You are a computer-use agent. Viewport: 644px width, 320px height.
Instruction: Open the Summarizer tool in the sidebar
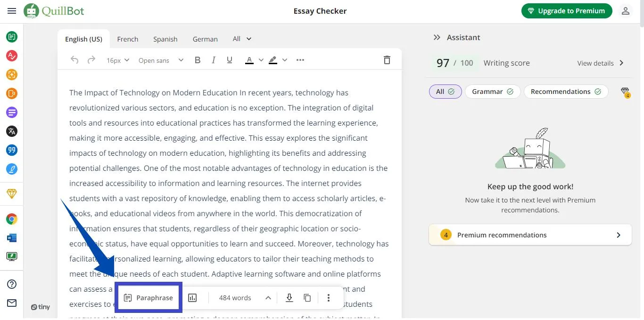(11, 112)
